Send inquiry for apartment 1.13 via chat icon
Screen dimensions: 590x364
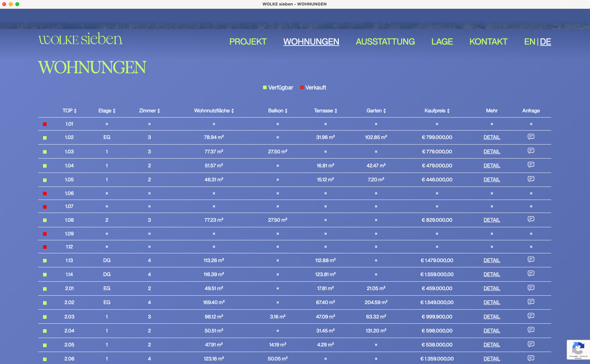(531, 260)
